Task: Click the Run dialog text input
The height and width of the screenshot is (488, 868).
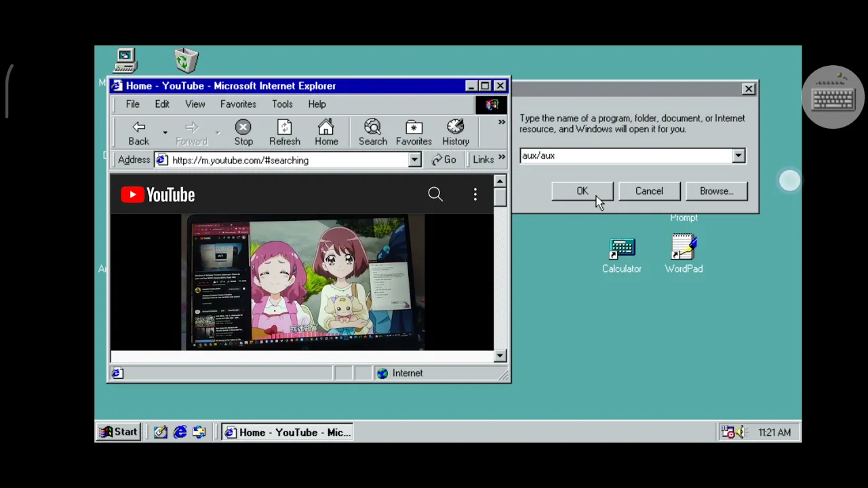Action: pos(626,156)
